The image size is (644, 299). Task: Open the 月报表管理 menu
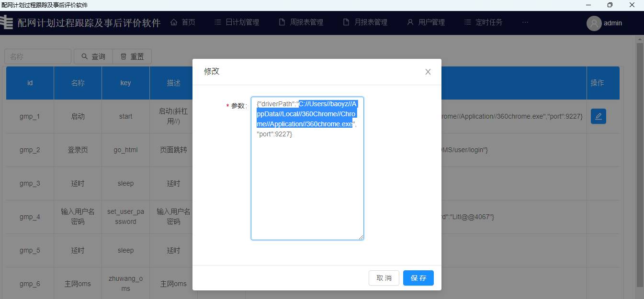(365, 22)
